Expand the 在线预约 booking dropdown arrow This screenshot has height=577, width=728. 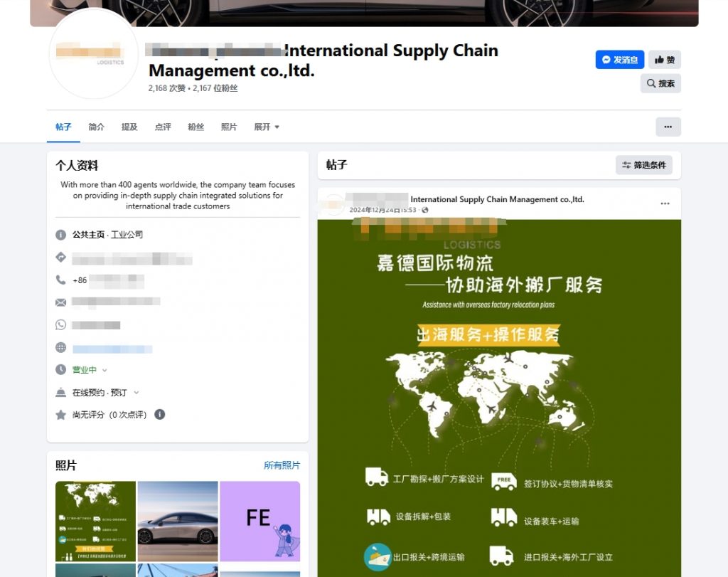tap(136, 392)
